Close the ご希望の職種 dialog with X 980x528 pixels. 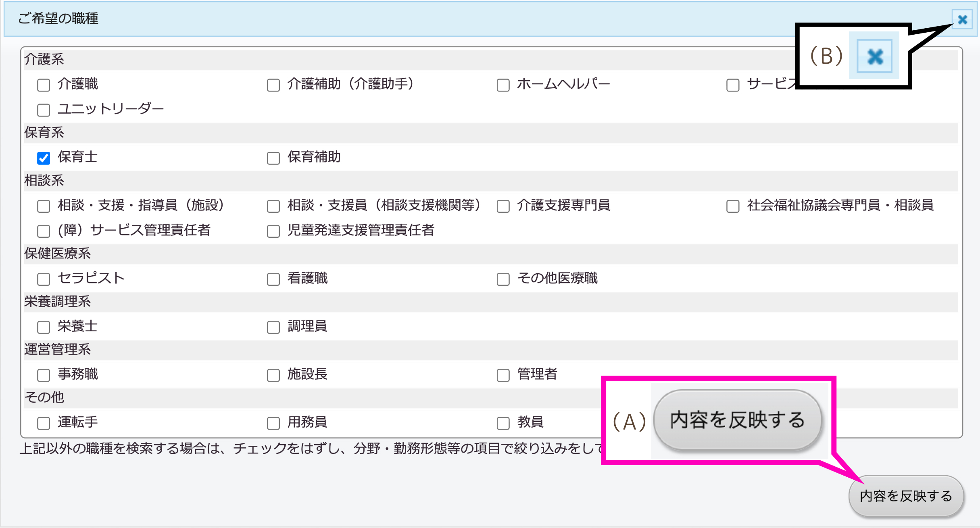pos(962,19)
